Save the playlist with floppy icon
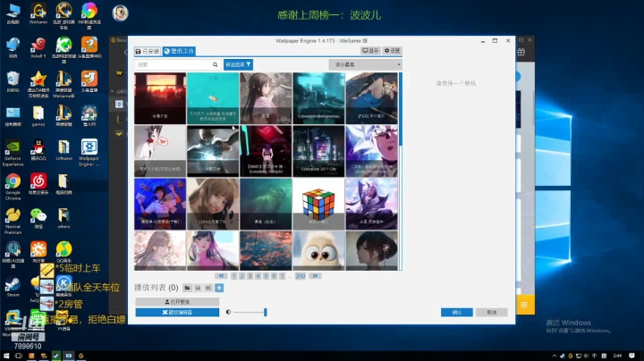The width and height of the screenshot is (644, 361). (198, 288)
